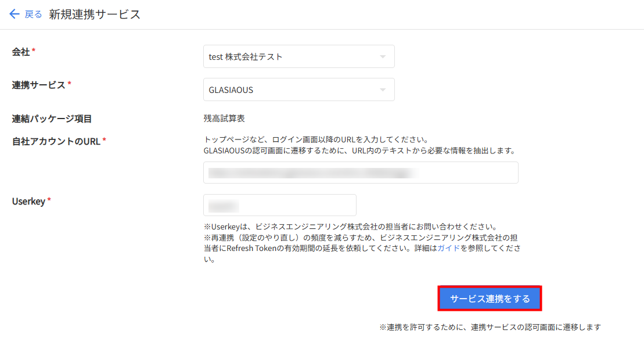The height and width of the screenshot is (348, 644).
Task: Click the 戻る link text
Action: pos(33,15)
